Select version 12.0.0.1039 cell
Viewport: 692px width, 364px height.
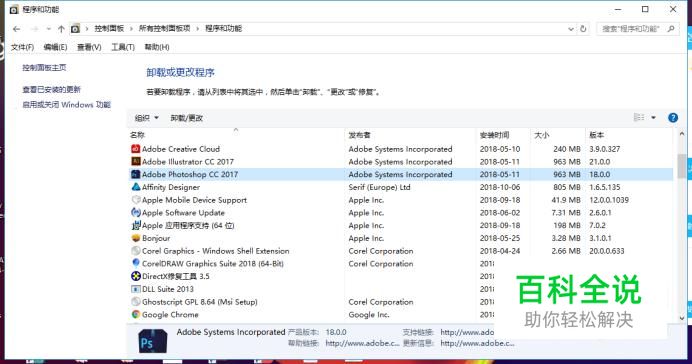point(609,200)
